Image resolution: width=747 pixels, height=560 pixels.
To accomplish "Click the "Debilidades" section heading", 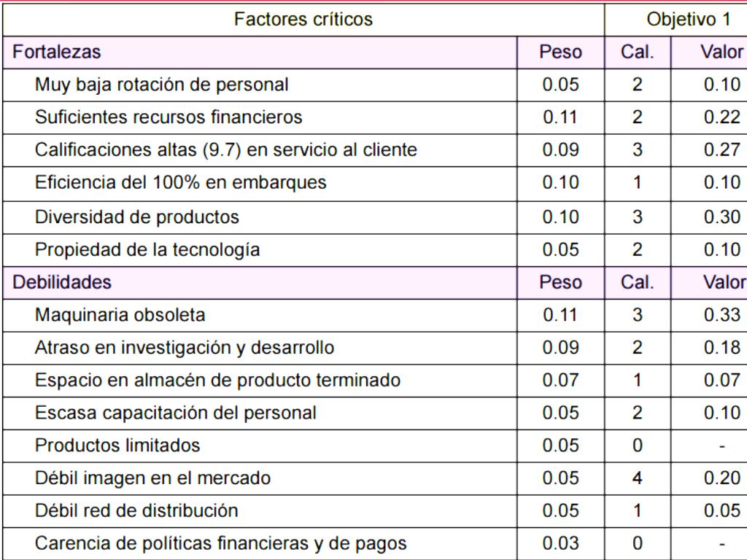I will (x=62, y=282).
